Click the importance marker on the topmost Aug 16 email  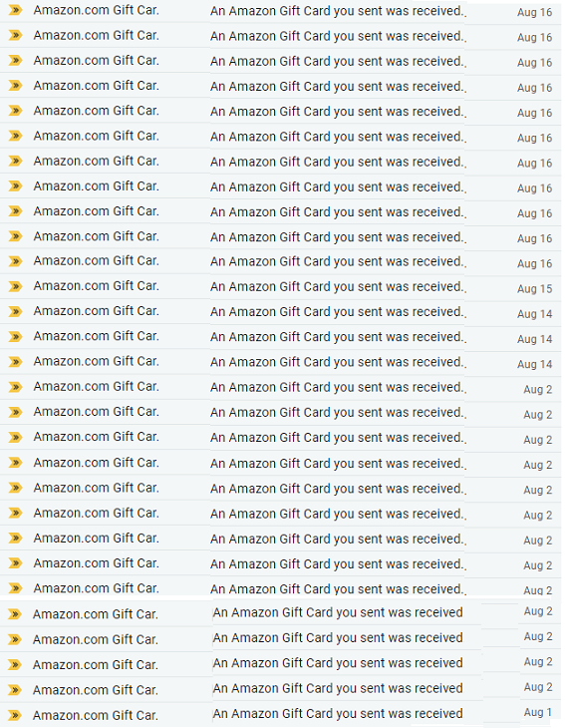15,10
